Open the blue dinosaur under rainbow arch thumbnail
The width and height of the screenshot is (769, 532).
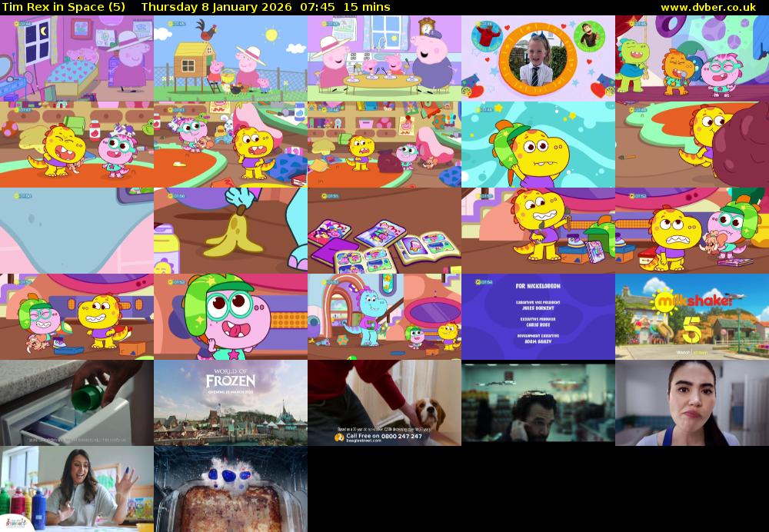tap(384, 317)
